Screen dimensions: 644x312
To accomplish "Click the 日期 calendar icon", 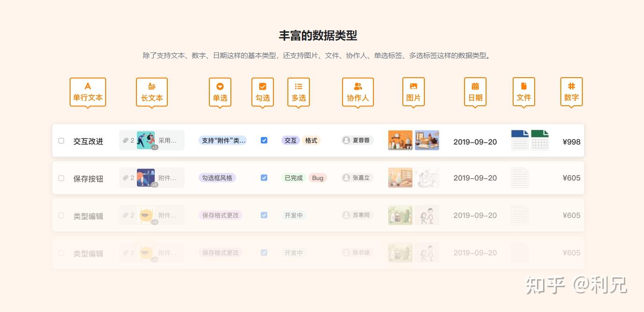I will point(475,87).
